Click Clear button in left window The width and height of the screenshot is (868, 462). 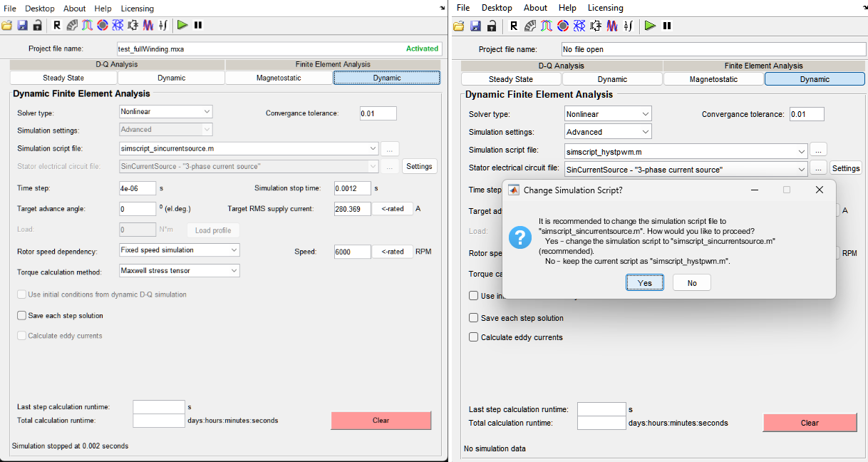tap(381, 420)
